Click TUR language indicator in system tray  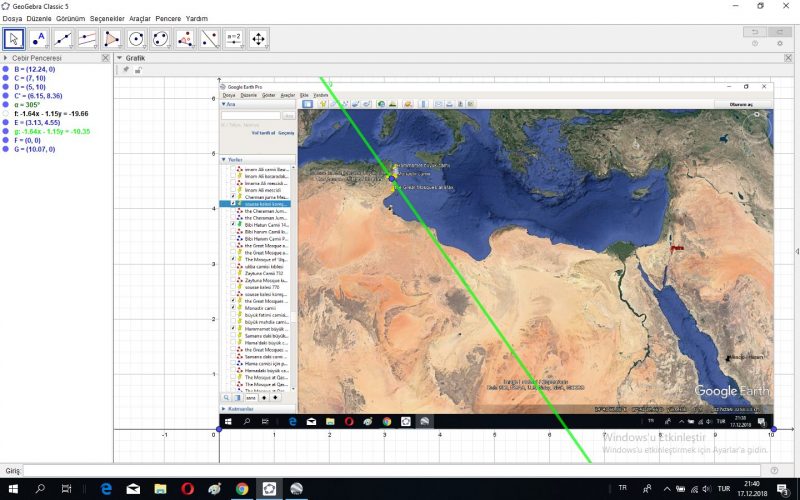(x=723, y=489)
